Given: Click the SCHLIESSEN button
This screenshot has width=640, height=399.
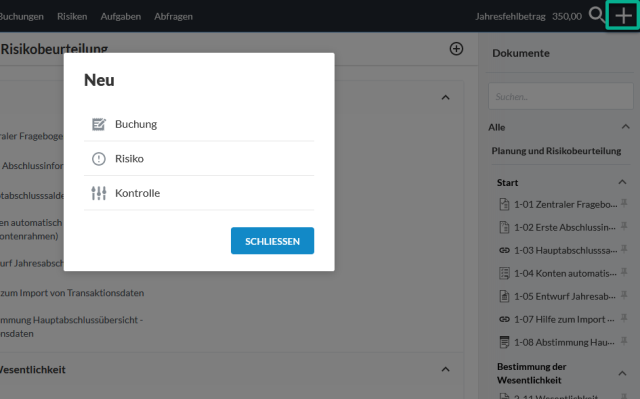Looking at the screenshot, I should tap(272, 241).
